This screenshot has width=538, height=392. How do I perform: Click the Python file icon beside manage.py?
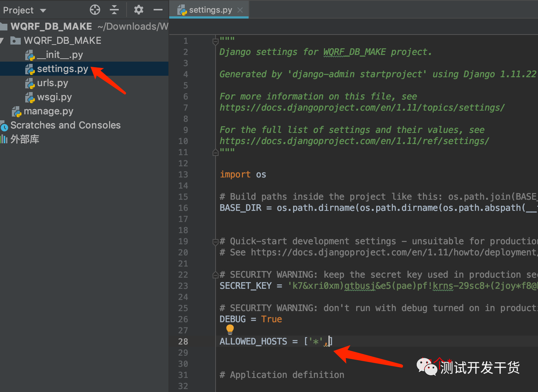tap(17, 112)
